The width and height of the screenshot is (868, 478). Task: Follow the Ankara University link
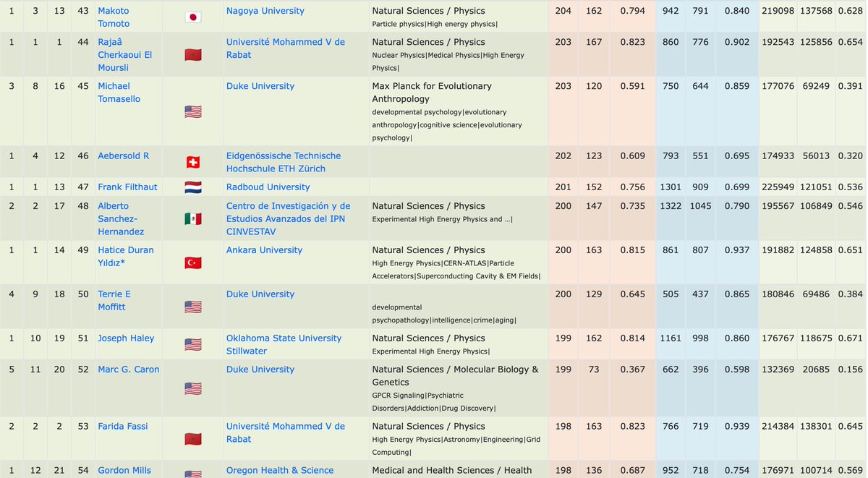[264, 249]
